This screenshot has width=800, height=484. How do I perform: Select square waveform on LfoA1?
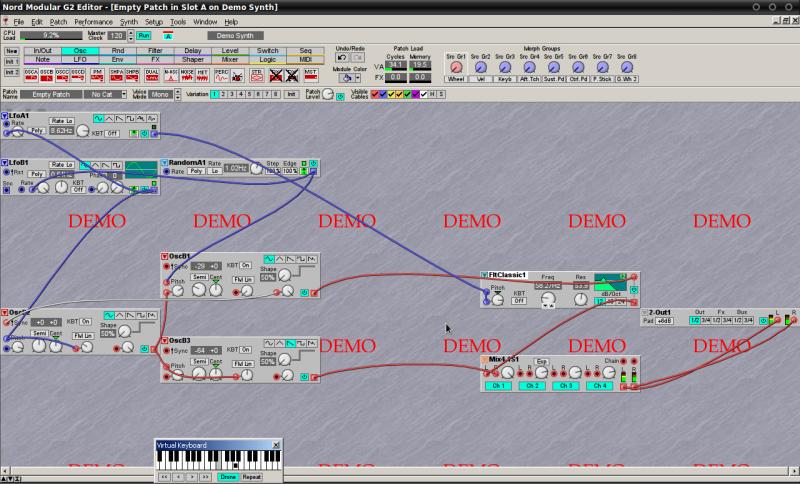(x=130, y=118)
